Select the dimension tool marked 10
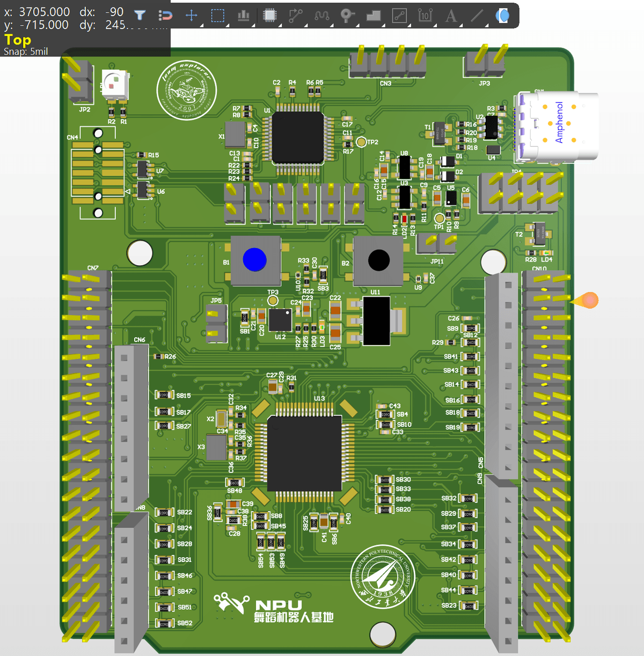 (425, 16)
